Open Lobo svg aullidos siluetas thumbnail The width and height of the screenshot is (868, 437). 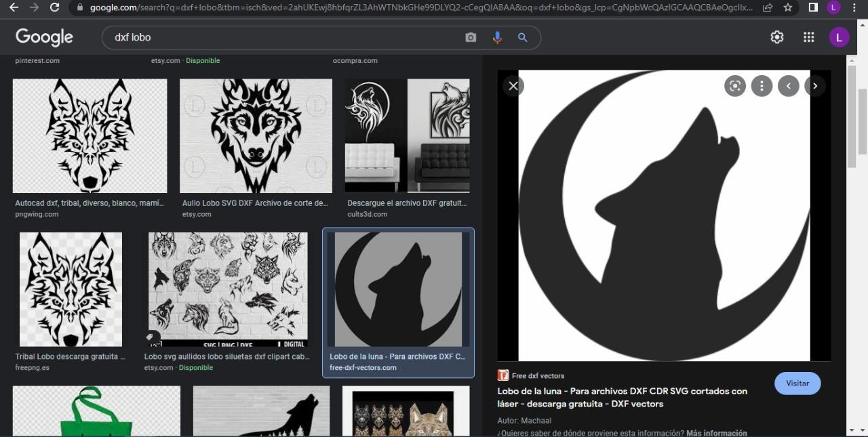pos(229,290)
